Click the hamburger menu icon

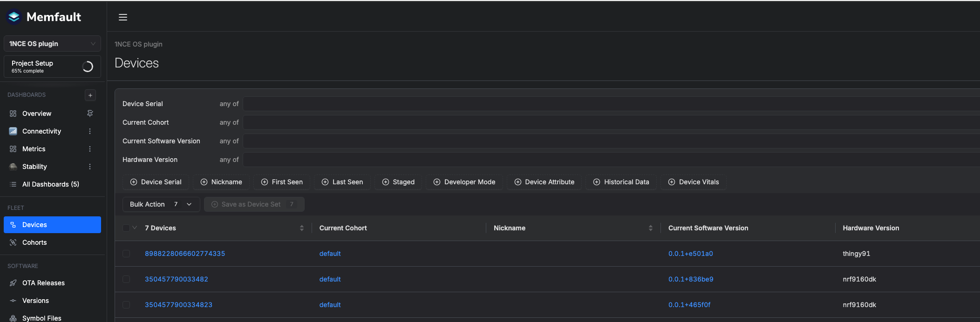(123, 17)
